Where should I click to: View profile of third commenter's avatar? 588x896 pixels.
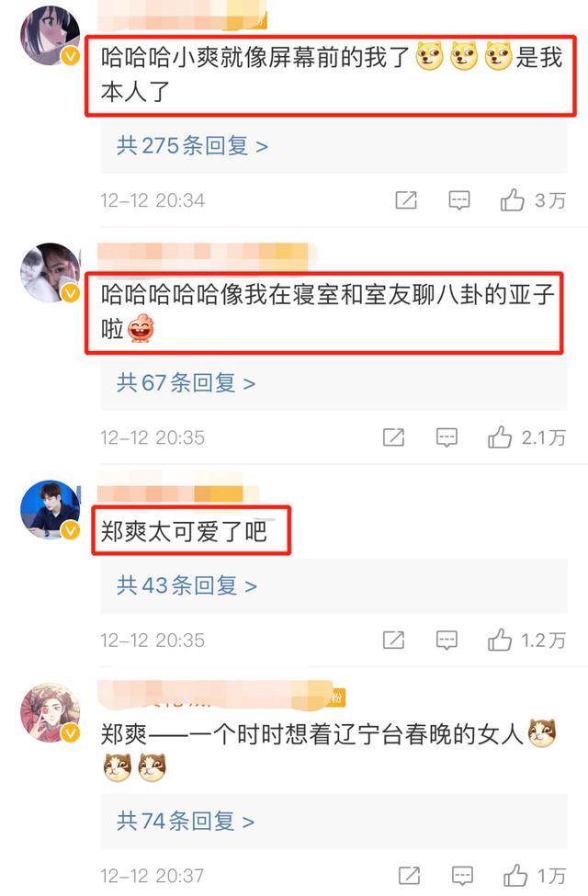51,510
